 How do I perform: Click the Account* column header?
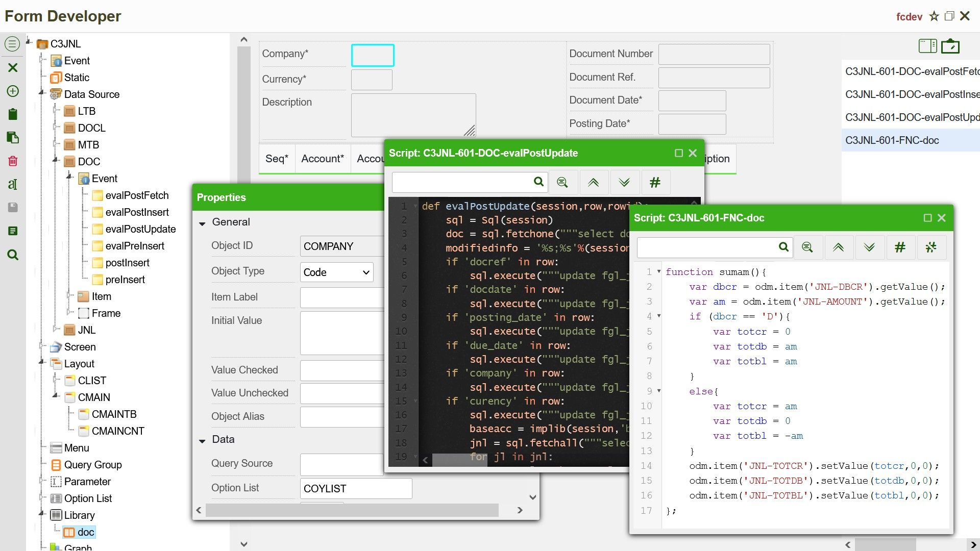click(x=322, y=159)
